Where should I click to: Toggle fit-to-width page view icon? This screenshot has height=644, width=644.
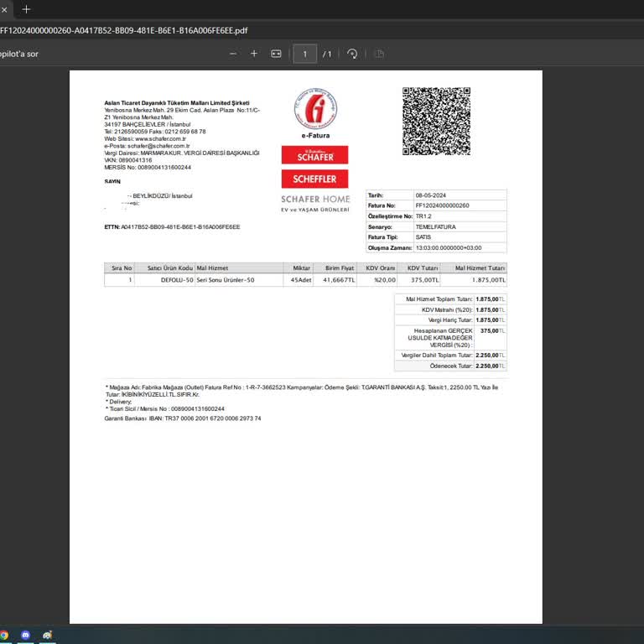point(276,54)
